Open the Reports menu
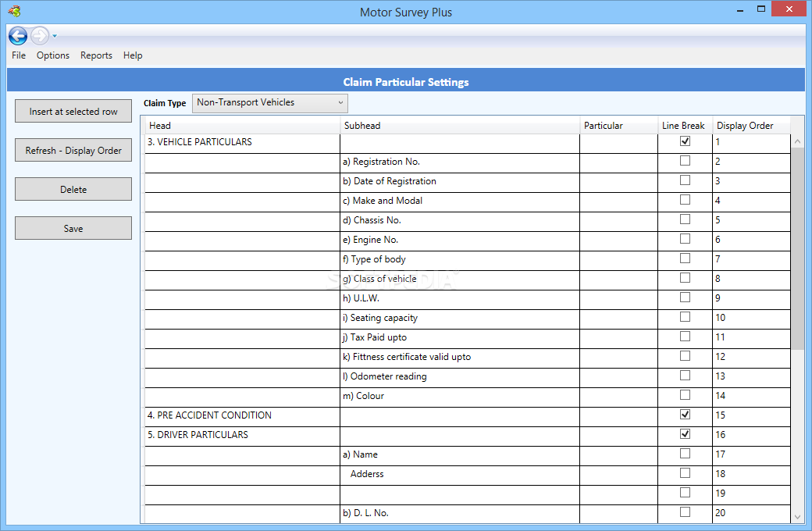812x531 pixels. (x=96, y=55)
